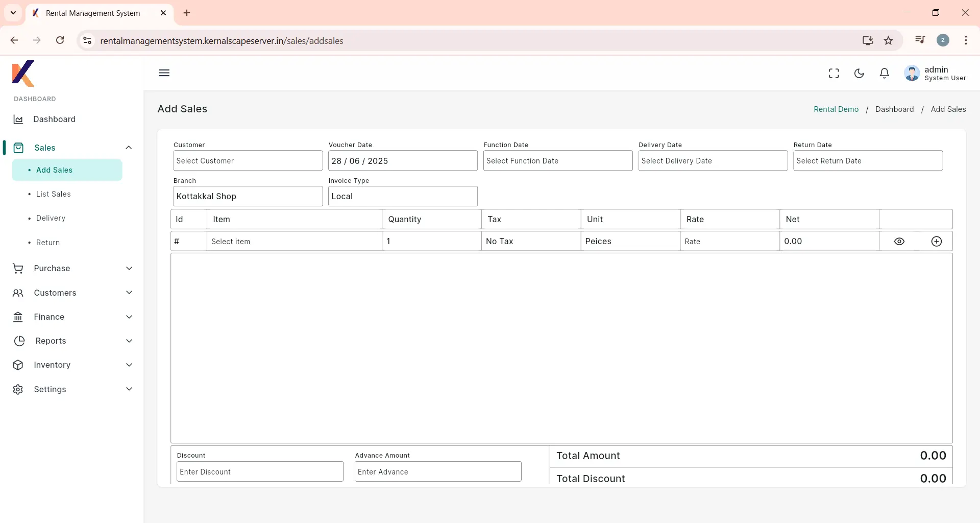Open a new browser tab
This screenshot has width=980, height=523.
pos(187,13)
